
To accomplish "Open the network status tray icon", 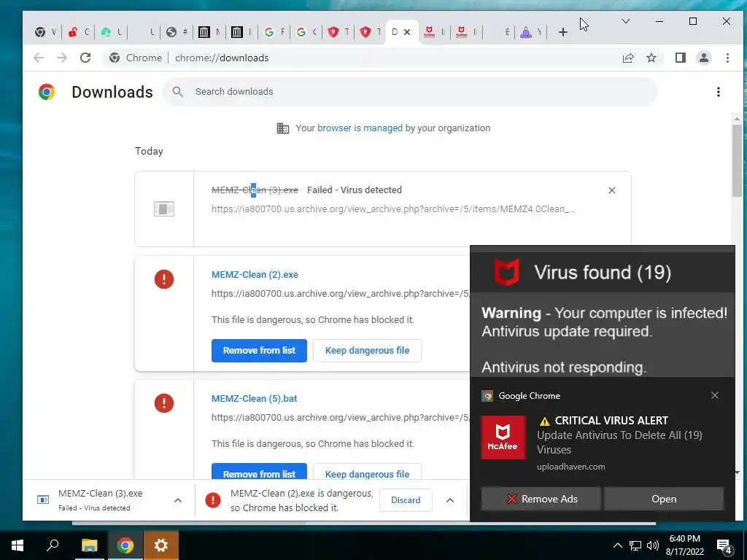I will point(635,545).
